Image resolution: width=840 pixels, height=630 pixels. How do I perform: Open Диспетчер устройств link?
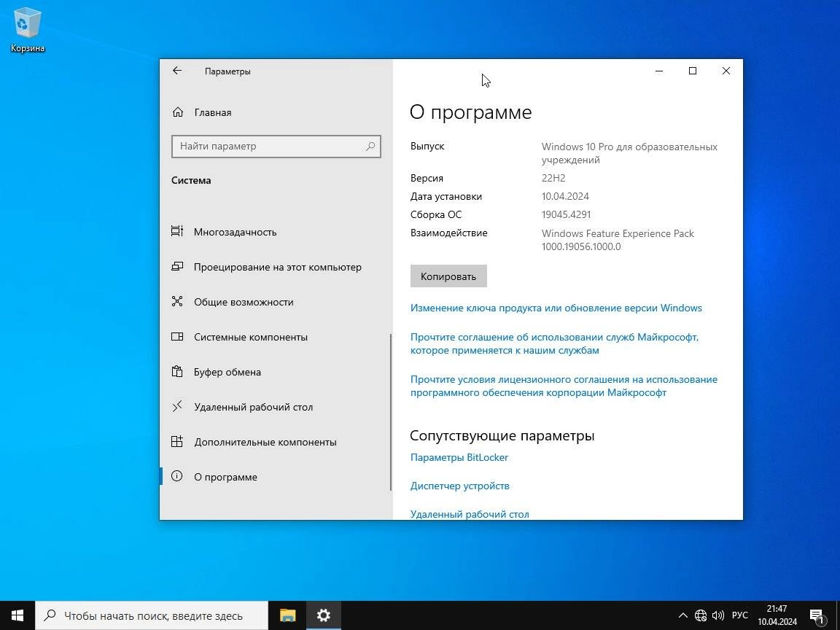(x=459, y=486)
